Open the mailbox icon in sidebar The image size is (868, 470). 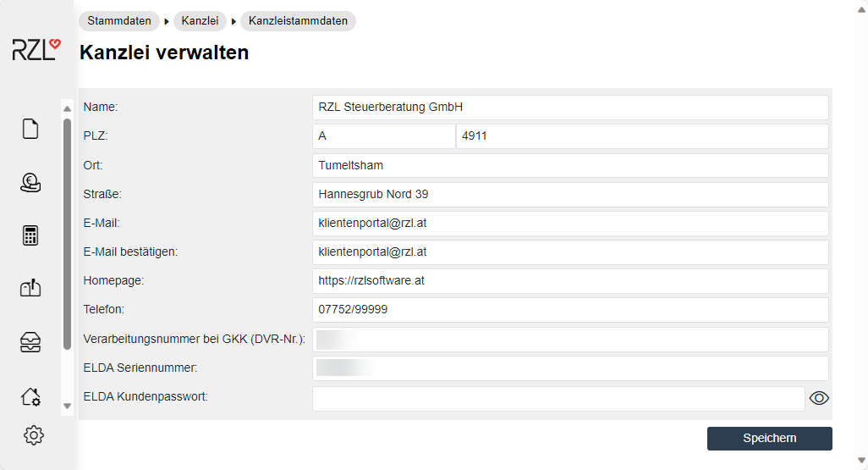tap(30, 289)
